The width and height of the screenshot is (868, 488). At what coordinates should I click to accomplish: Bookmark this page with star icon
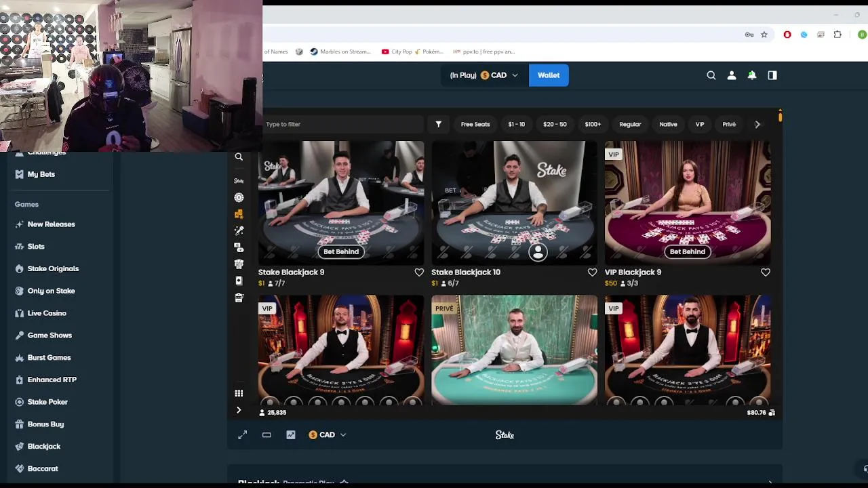click(x=764, y=35)
